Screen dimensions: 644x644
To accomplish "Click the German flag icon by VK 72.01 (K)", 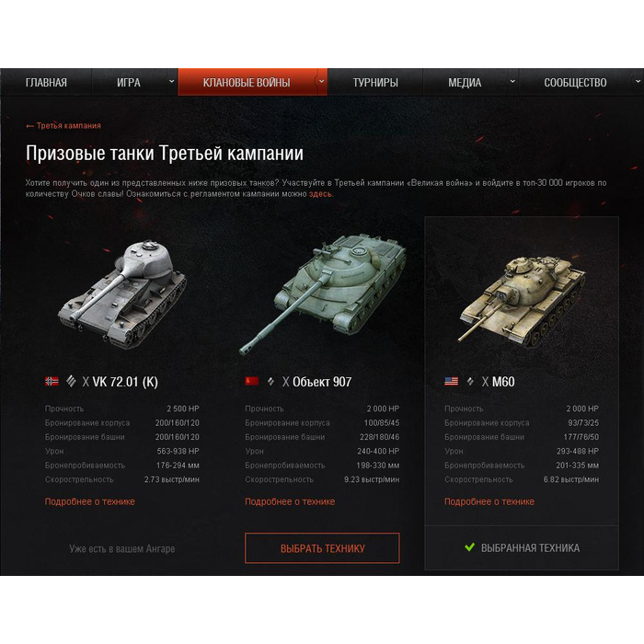I will tap(52, 382).
